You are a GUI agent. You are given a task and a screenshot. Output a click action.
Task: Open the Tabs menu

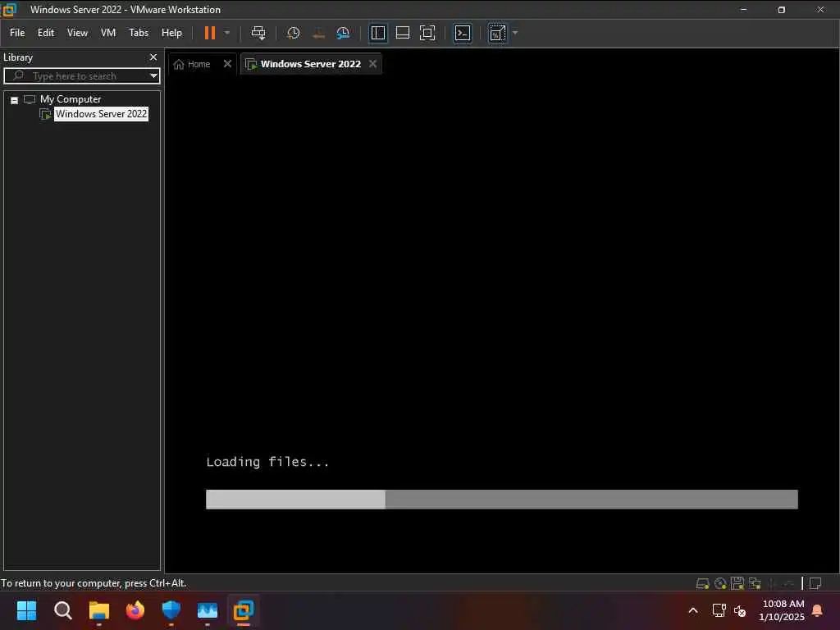pyautogui.click(x=138, y=33)
